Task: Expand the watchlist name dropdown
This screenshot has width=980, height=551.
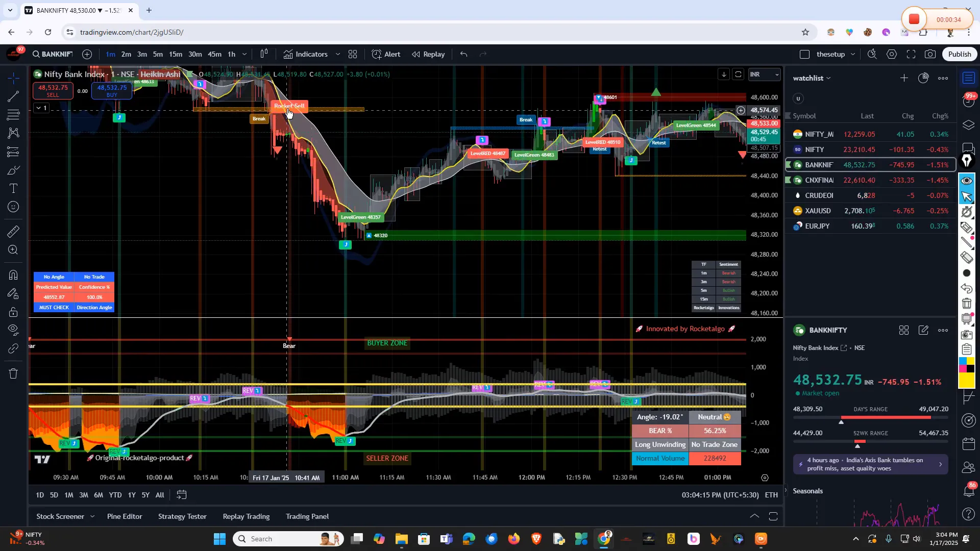Action: (x=829, y=78)
